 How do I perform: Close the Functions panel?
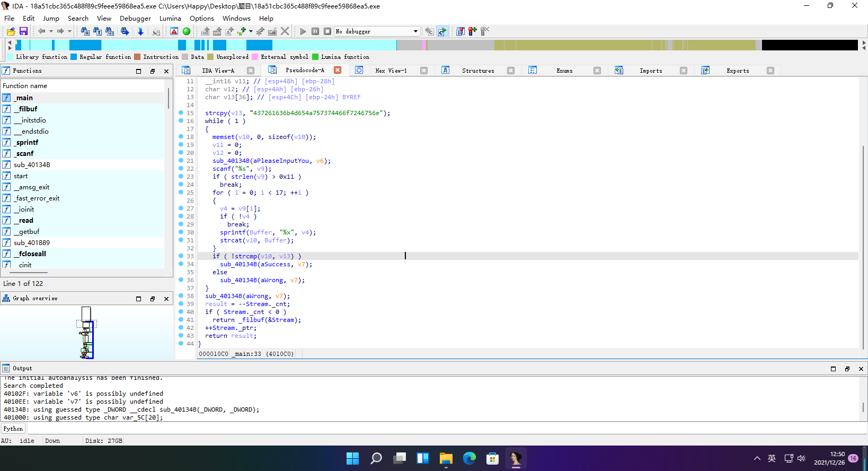[x=166, y=71]
